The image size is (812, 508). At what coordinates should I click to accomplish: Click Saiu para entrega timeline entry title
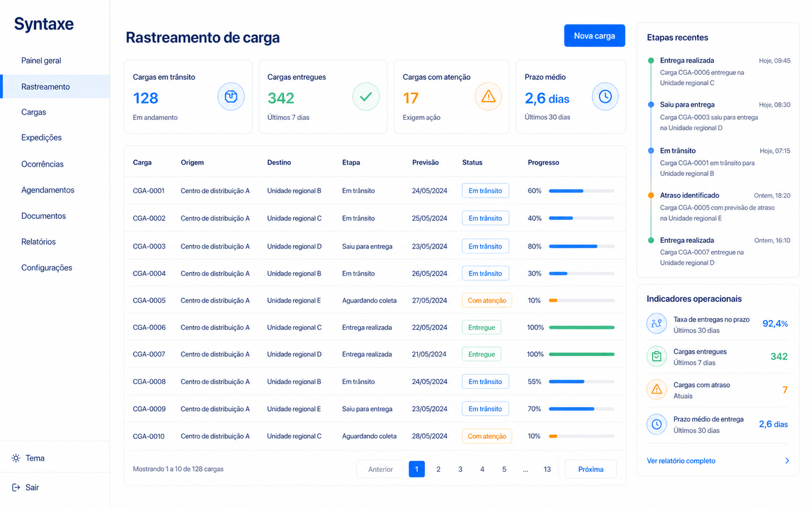coord(687,105)
